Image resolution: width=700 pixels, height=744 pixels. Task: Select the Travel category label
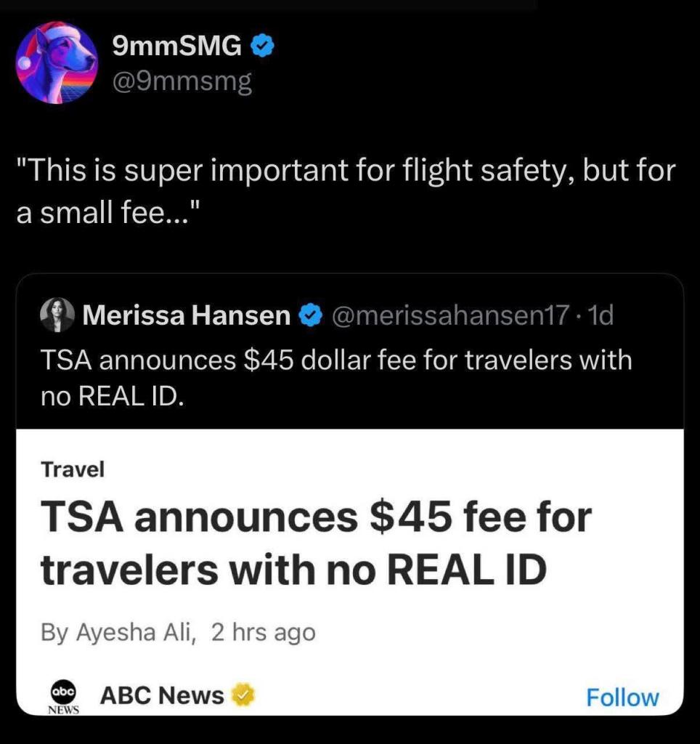[x=73, y=469]
